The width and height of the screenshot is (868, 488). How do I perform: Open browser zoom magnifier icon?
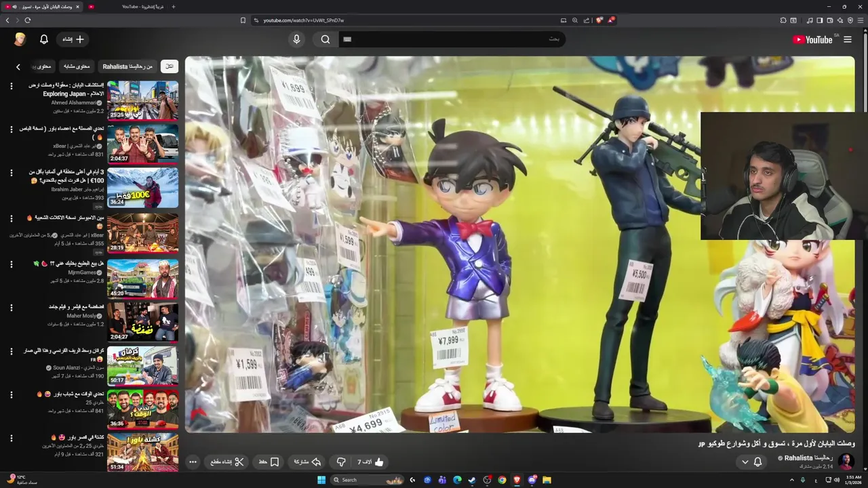pyautogui.click(x=575, y=20)
